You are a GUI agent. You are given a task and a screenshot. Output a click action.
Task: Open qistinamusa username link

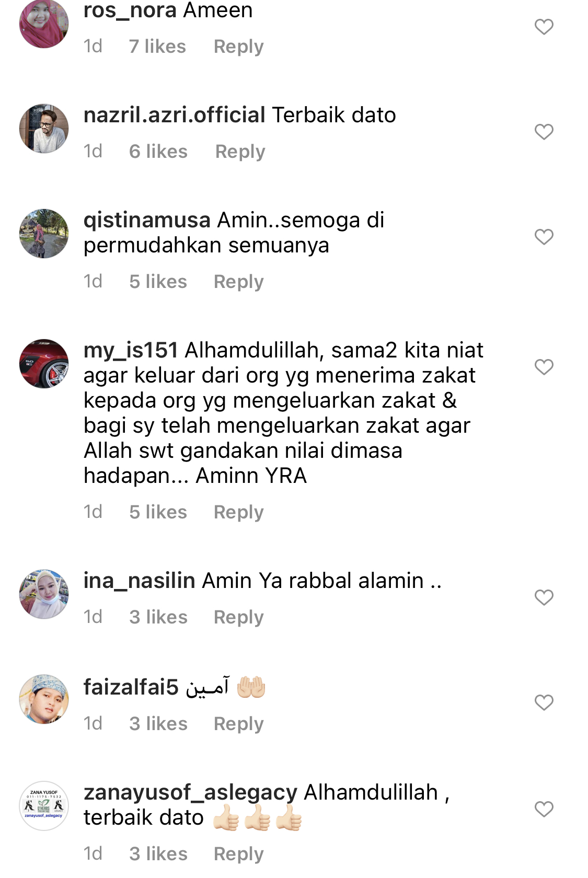(147, 221)
